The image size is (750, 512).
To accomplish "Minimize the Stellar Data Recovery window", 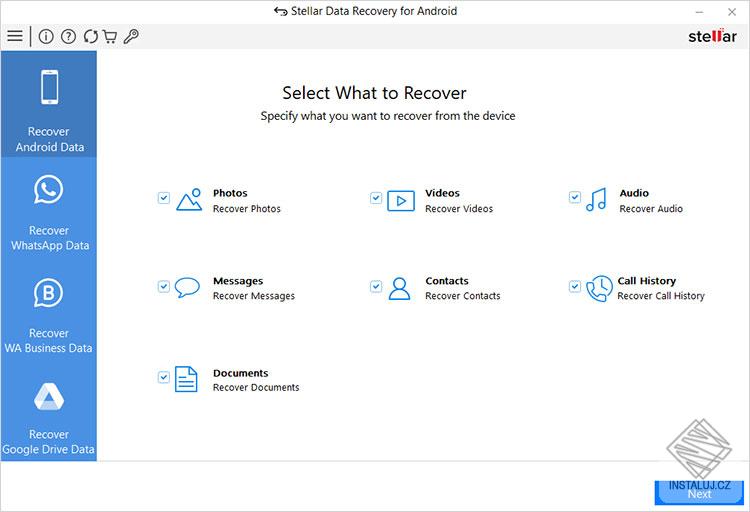I will point(699,12).
